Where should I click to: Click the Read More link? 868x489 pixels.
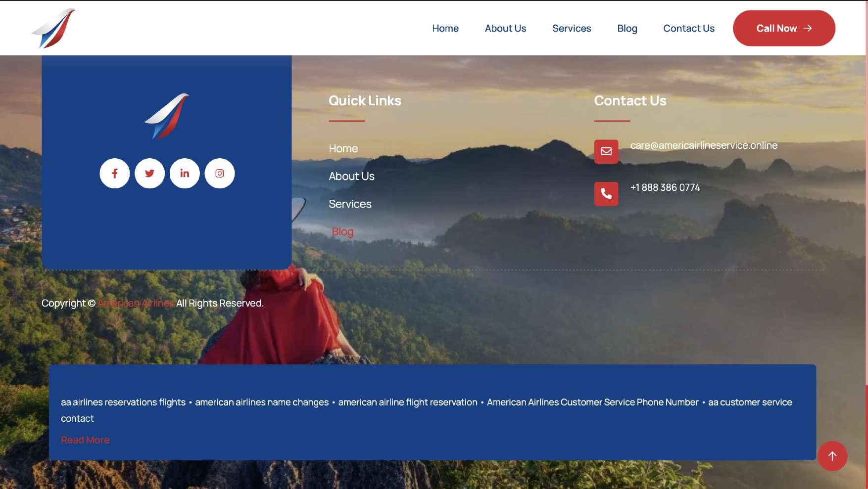pyautogui.click(x=85, y=440)
